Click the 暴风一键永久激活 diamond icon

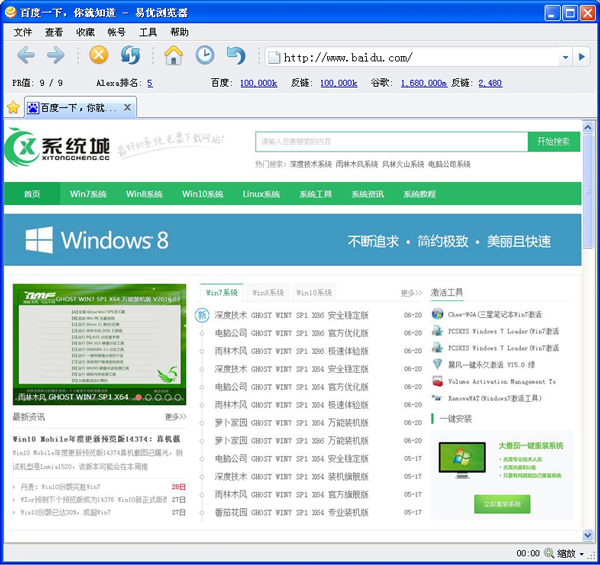(437, 364)
